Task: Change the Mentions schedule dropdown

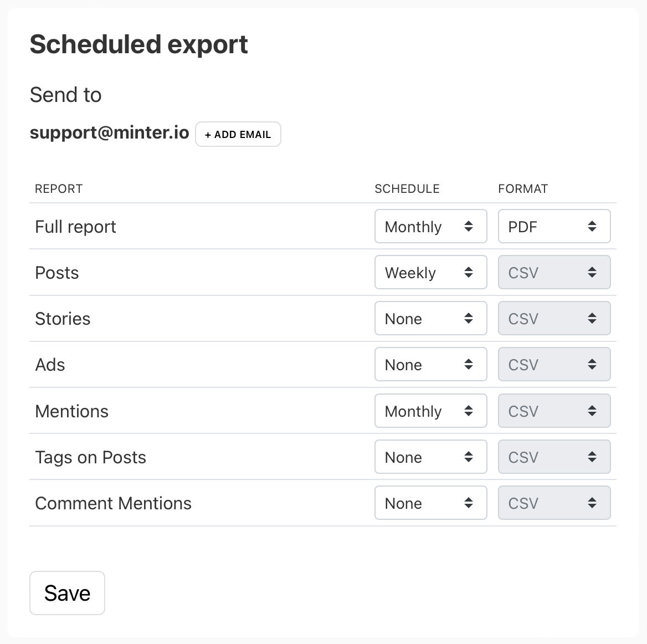Action: (430, 411)
